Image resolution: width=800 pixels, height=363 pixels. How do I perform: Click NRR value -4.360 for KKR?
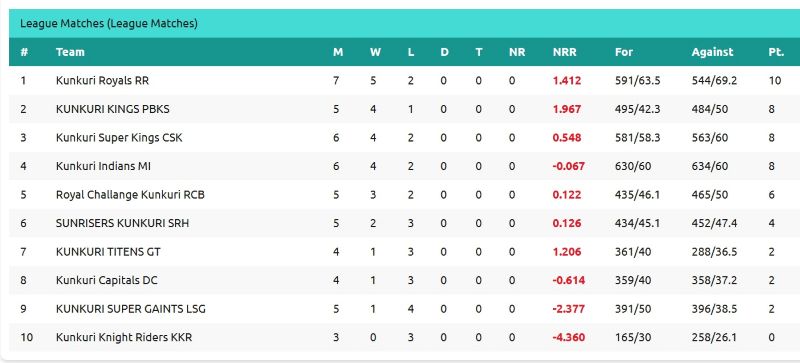(568, 337)
